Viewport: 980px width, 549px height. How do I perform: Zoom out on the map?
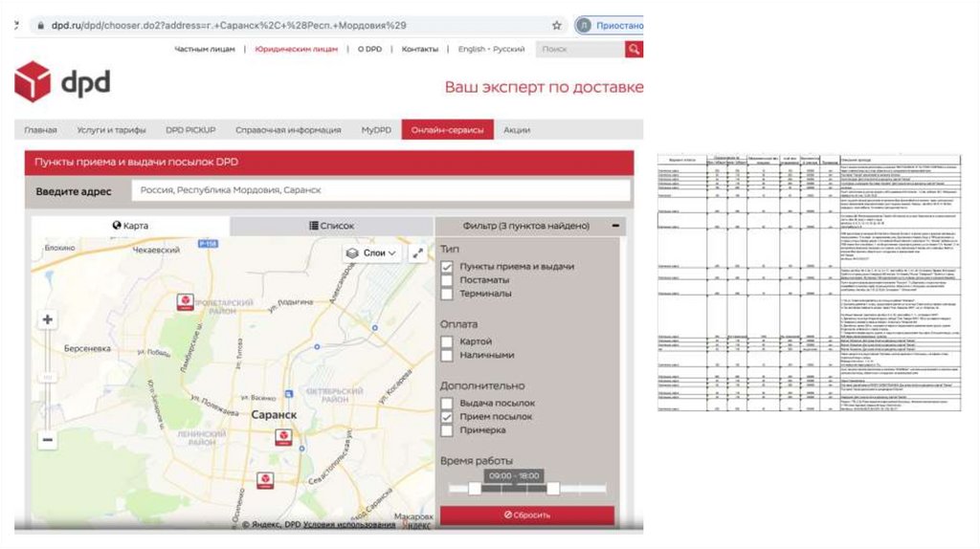pyautogui.click(x=47, y=439)
